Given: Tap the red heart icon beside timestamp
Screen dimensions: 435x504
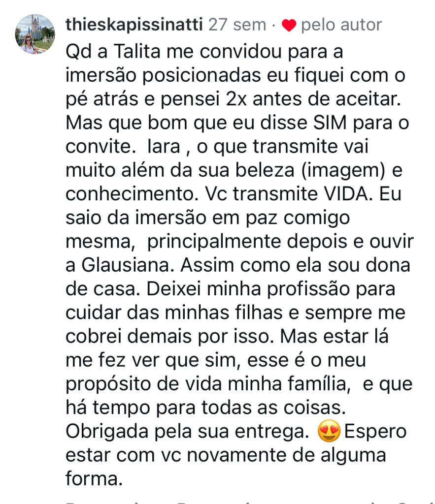Looking at the screenshot, I should coord(290,25).
